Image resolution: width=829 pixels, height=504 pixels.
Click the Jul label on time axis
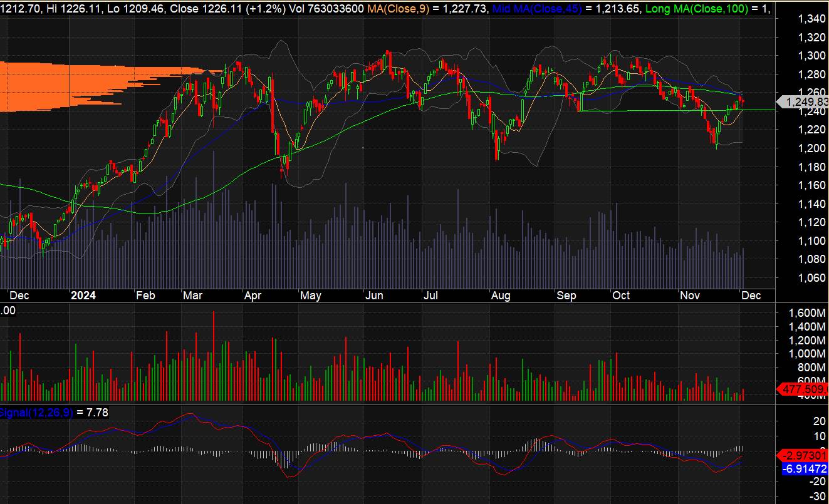430,296
